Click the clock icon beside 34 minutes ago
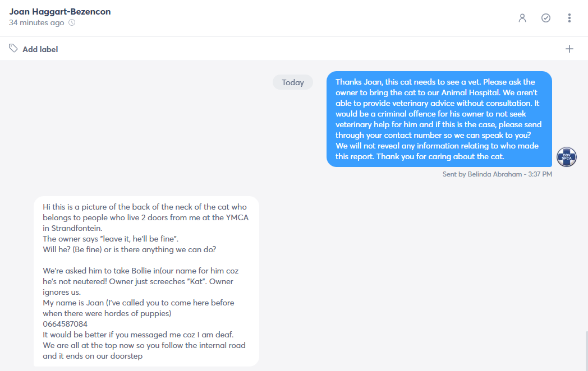The height and width of the screenshot is (371, 588). [x=72, y=22]
